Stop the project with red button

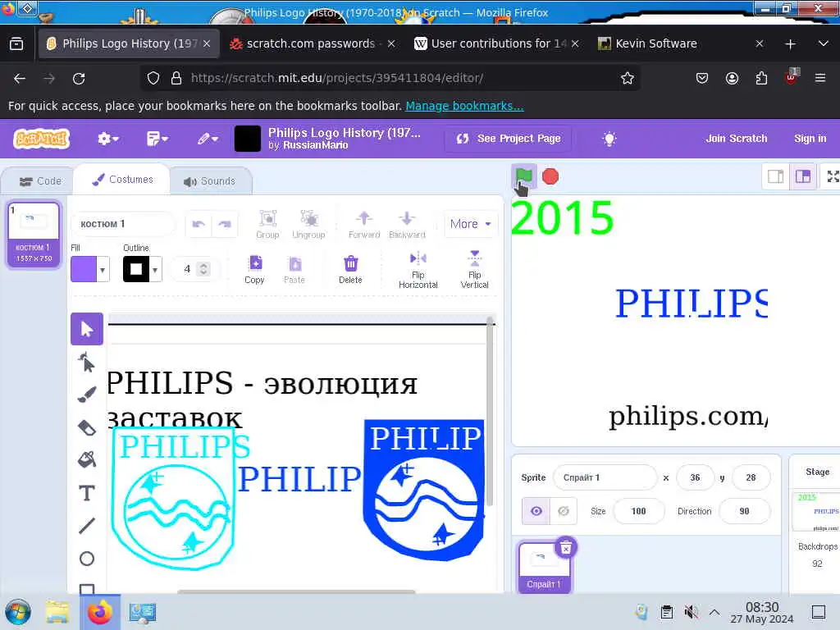pyautogui.click(x=550, y=176)
